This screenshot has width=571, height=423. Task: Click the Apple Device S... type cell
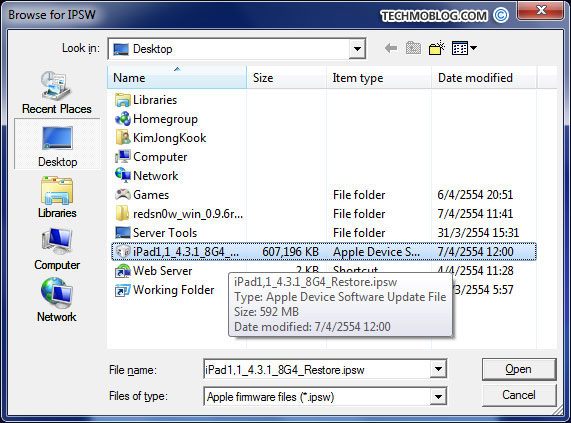click(x=376, y=252)
